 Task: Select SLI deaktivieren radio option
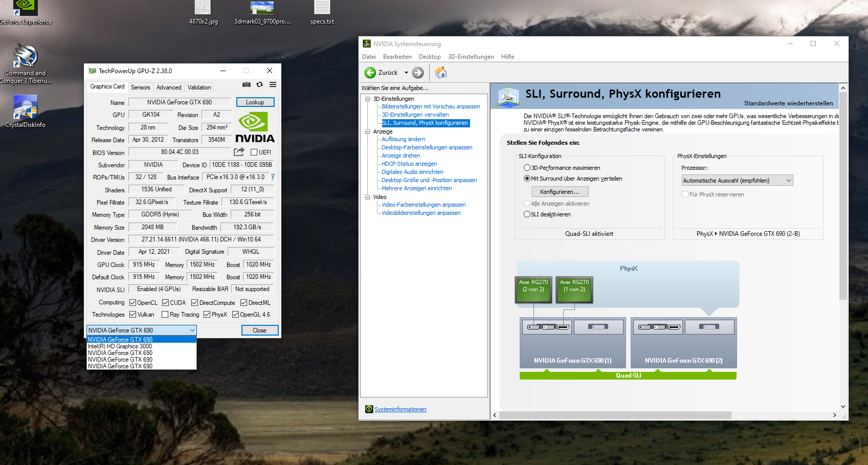tap(527, 214)
